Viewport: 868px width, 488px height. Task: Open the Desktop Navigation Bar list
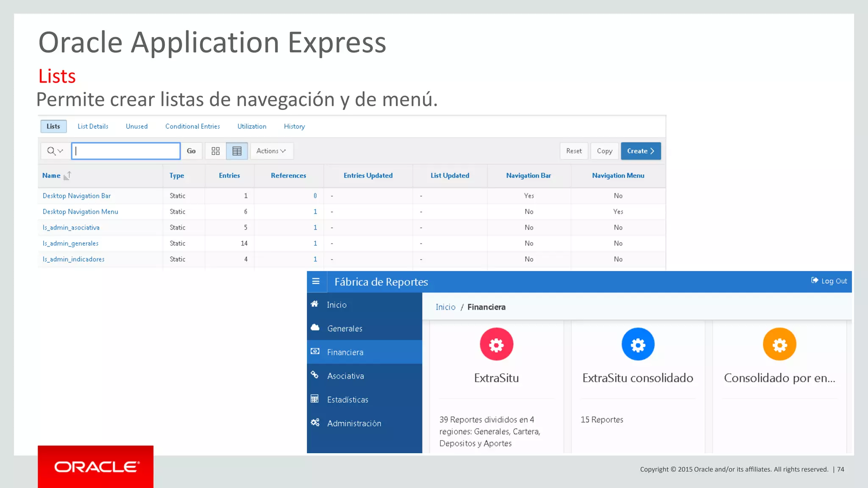[x=77, y=196]
